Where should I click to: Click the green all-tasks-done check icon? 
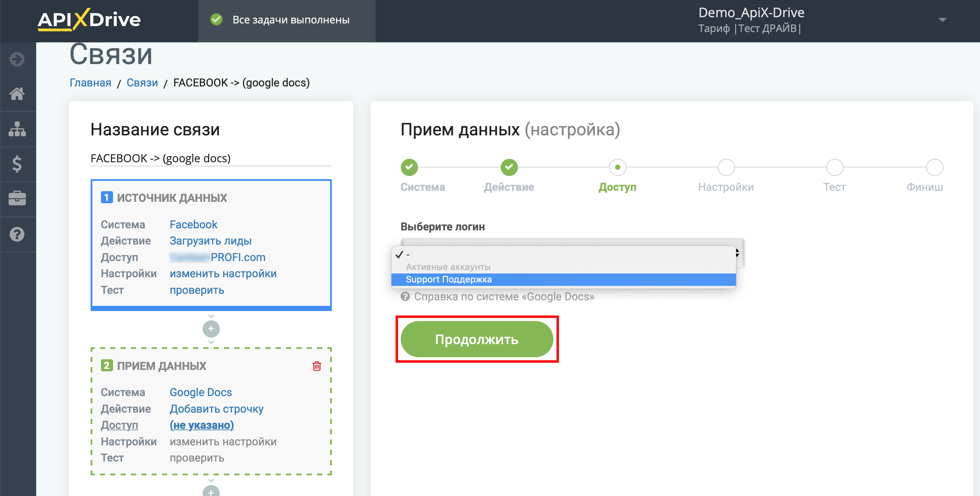pyautogui.click(x=216, y=19)
